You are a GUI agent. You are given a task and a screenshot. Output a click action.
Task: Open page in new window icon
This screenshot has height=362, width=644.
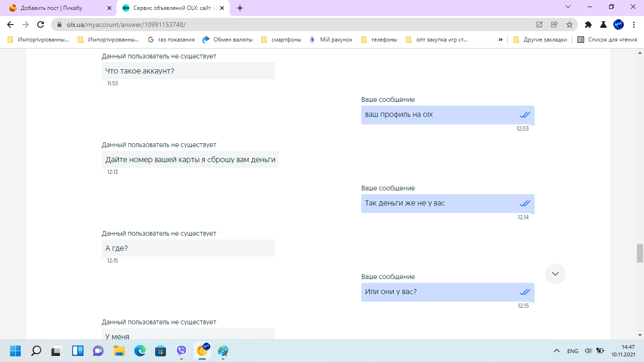point(539,25)
